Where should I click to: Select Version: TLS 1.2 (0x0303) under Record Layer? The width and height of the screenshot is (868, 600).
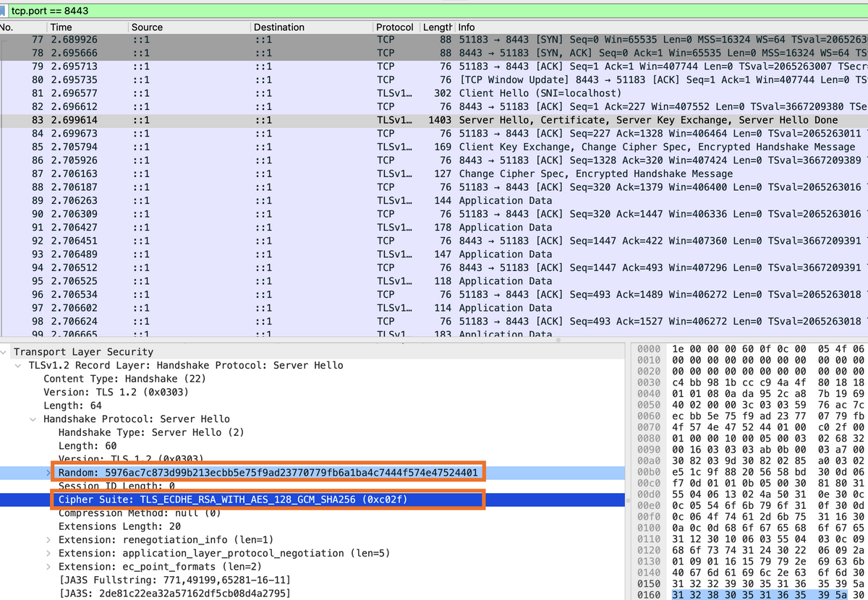pos(116,392)
